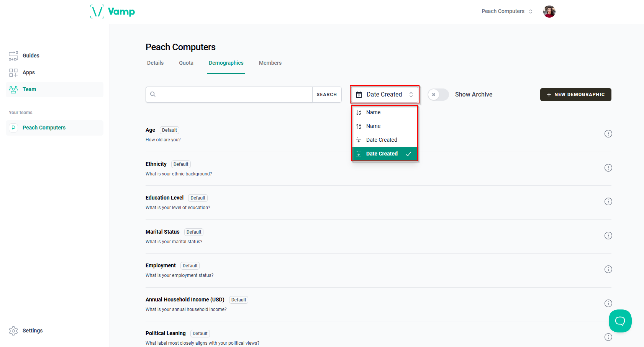644x347 pixels.
Task: Click "What is your annual household income?" text
Action: tap(186, 309)
